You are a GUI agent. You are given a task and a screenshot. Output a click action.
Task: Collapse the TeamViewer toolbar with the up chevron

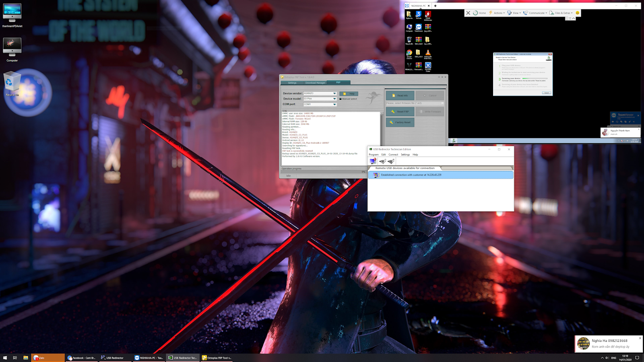point(574,19)
